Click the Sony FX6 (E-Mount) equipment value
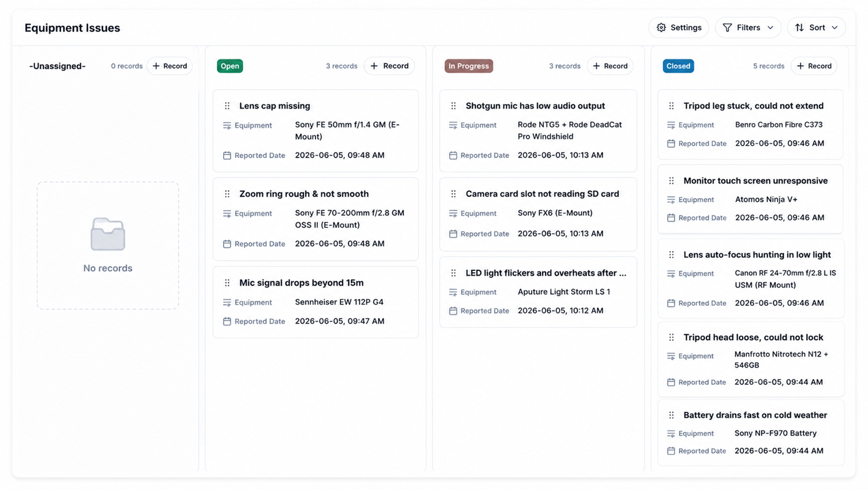868x489 pixels. [555, 213]
